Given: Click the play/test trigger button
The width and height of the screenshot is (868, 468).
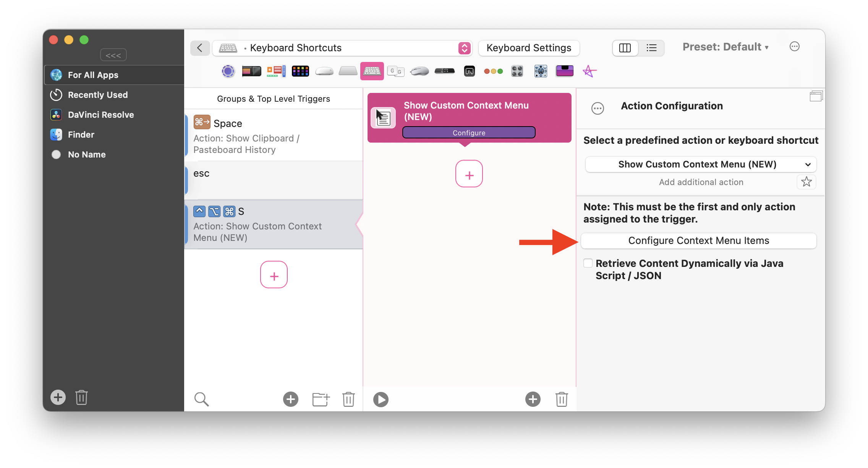Looking at the screenshot, I should click(x=381, y=399).
